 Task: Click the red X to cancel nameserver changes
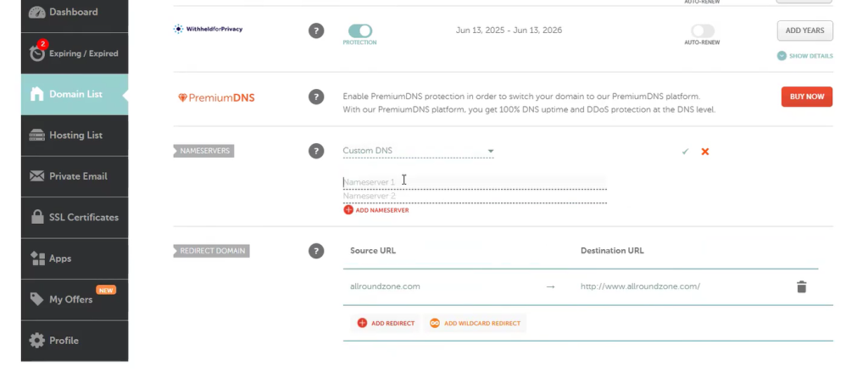(x=705, y=152)
